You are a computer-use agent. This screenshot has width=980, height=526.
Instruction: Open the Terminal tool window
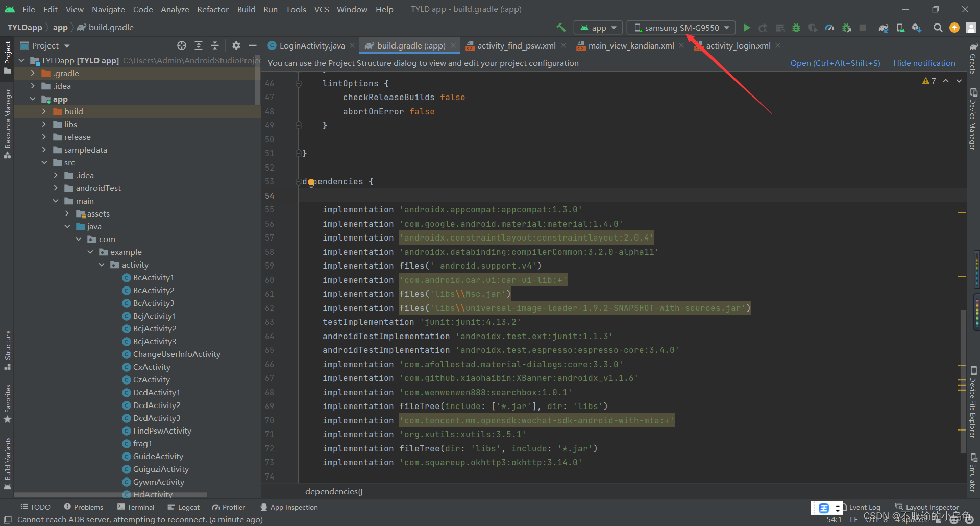click(135, 507)
